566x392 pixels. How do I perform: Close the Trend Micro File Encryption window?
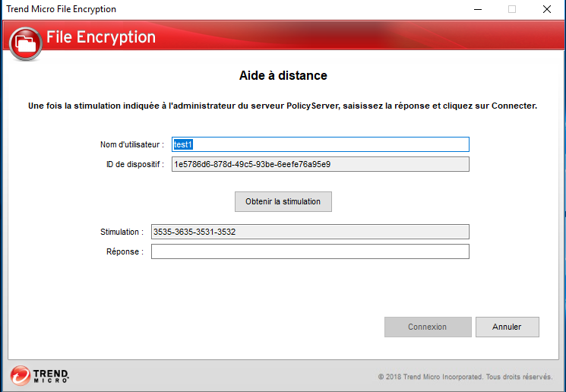pyautogui.click(x=546, y=9)
